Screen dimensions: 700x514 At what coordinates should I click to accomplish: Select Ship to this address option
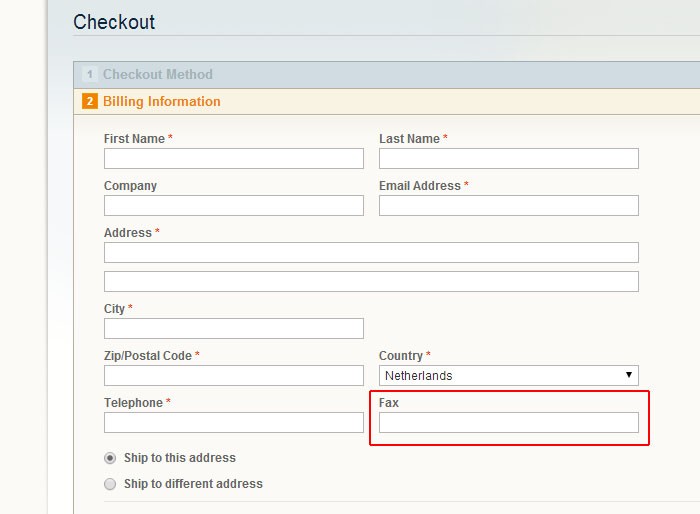[x=110, y=458]
